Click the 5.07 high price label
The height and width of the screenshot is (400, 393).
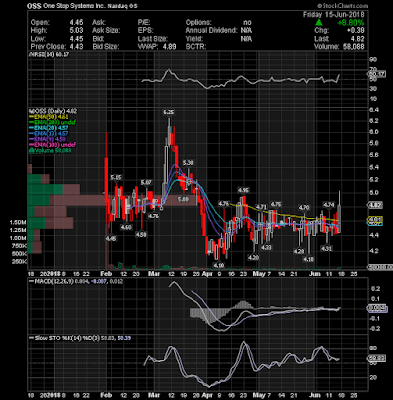point(146,183)
